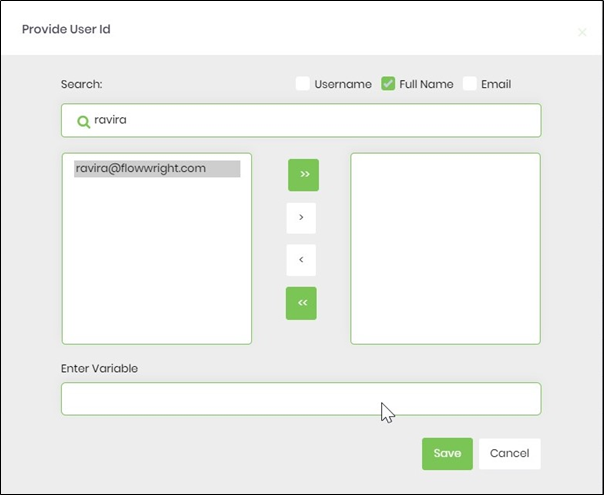This screenshot has height=495, width=604.
Task: Select ravira@flowwright.com in the available list
Action: click(157, 169)
